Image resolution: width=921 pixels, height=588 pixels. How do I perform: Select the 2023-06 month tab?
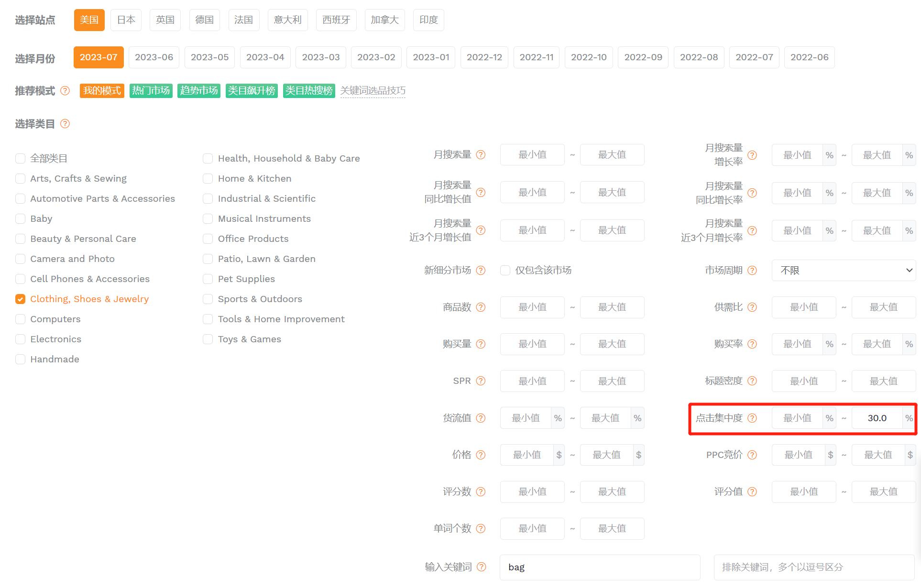[154, 57]
